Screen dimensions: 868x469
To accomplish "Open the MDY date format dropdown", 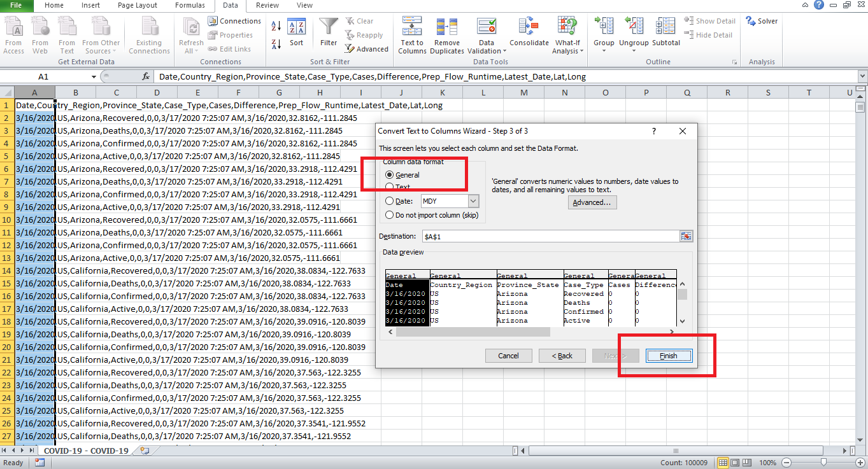I will (x=473, y=201).
